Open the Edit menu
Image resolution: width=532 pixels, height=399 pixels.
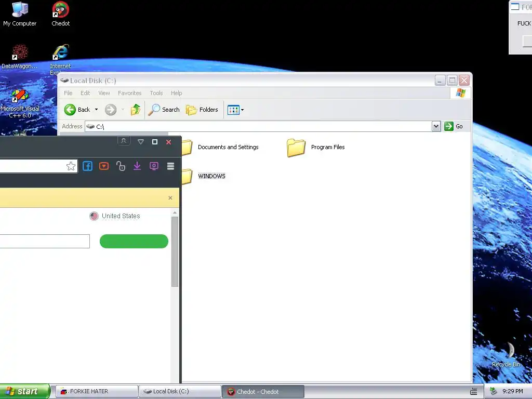[85, 93]
